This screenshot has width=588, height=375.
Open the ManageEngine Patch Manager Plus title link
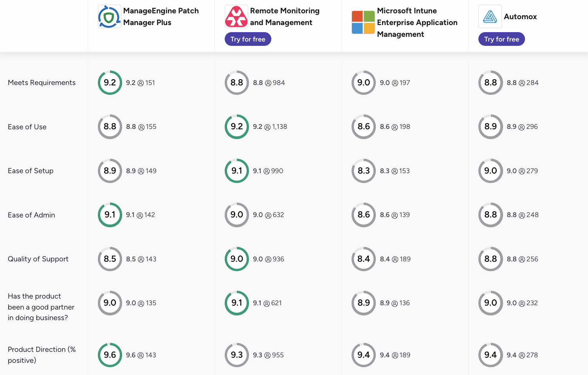pos(161,16)
